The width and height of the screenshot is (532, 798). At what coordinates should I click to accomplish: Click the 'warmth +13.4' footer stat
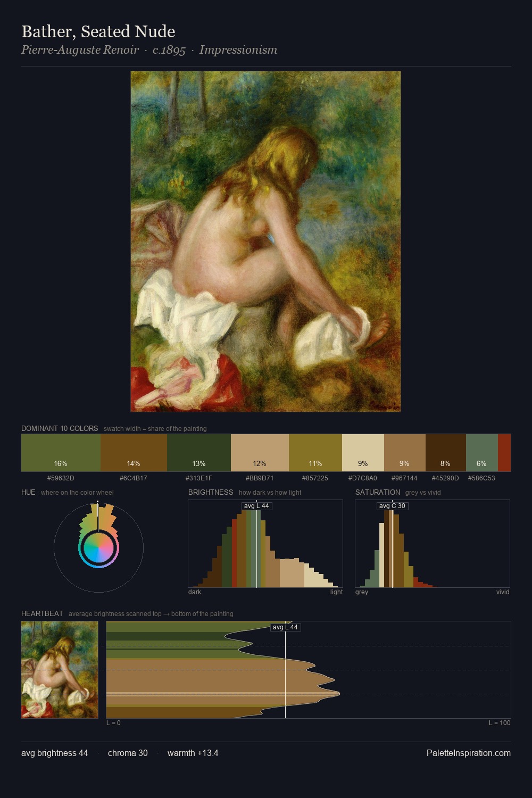tap(193, 753)
